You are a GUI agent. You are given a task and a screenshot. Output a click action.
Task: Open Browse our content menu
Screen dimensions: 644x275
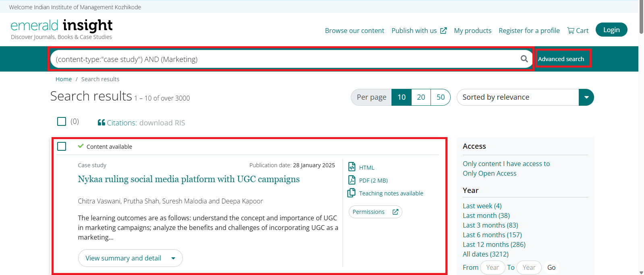pyautogui.click(x=354, y=31)
